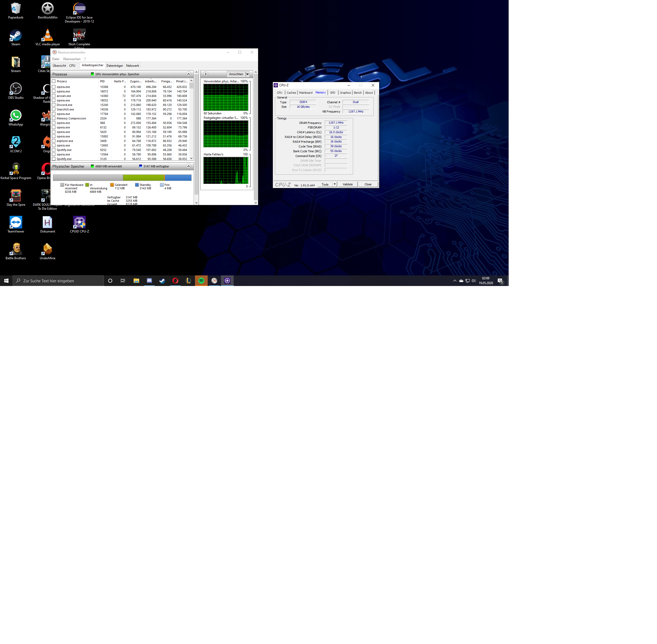The image size is (657, 644).
Task: Click the Discord icon in taskbar
Action: (149, 281)
